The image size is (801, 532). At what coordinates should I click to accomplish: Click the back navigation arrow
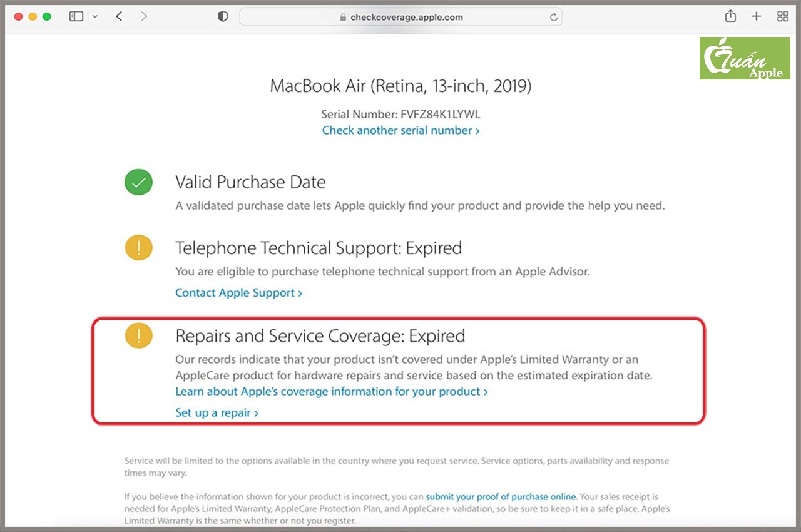119,16
